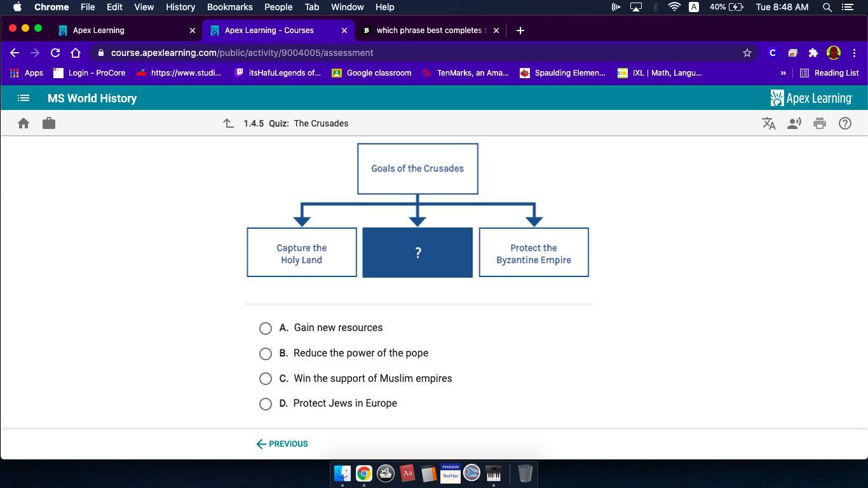This screenshot has width=868, height=488.
Task: Select answer A, Gain new resources
Action: tap(266, 328)
